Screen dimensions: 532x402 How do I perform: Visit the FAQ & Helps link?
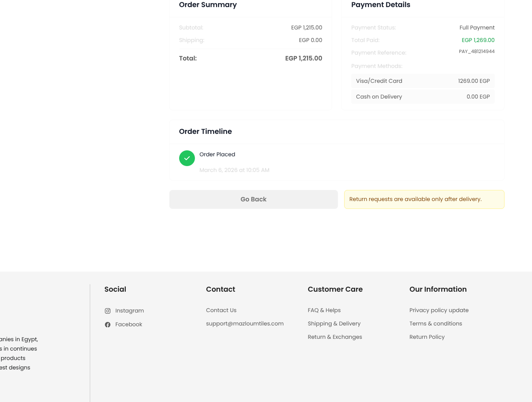coord(324,310)
